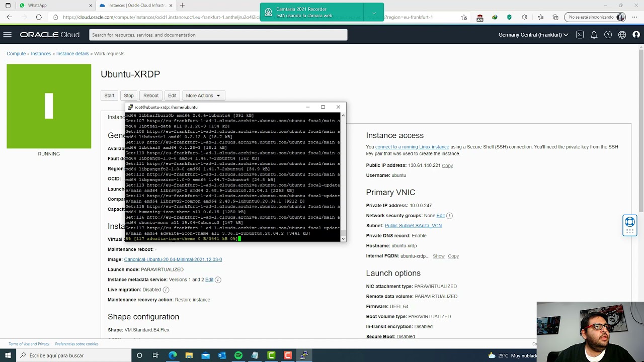This screenshot has width=644, height=362.
Task: Show the full Internal FQDN
Action: coord(439,256)
